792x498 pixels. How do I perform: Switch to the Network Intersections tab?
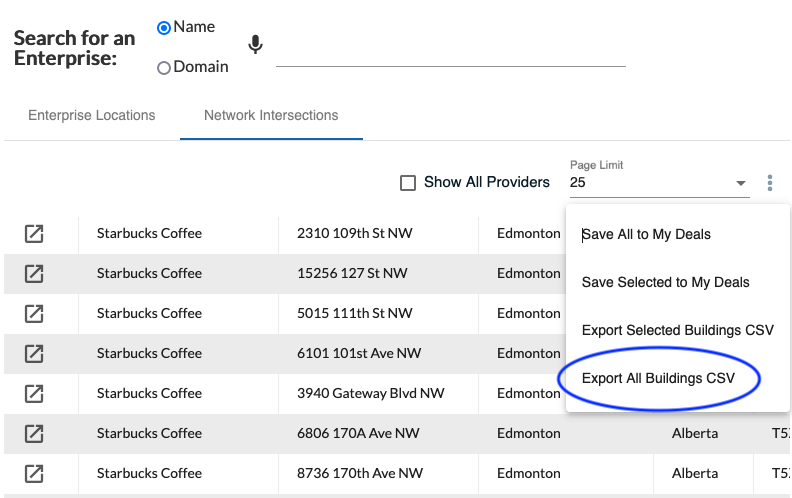pyautogui.click(x=271, y=115)
